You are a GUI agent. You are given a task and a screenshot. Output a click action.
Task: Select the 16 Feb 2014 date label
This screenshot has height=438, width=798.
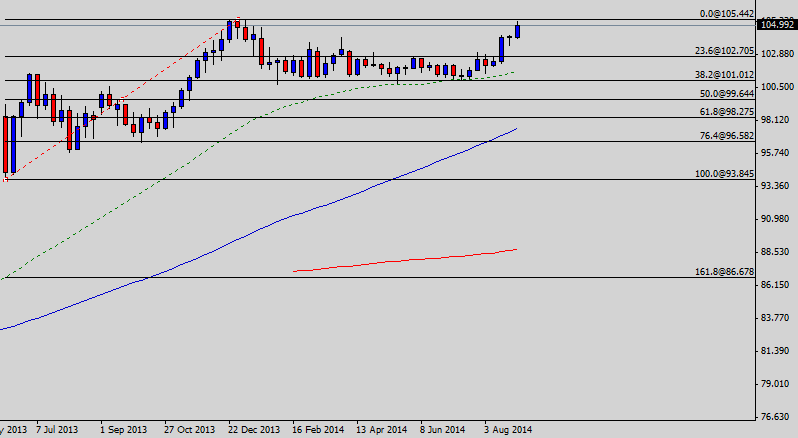click(x=318, y=429)
